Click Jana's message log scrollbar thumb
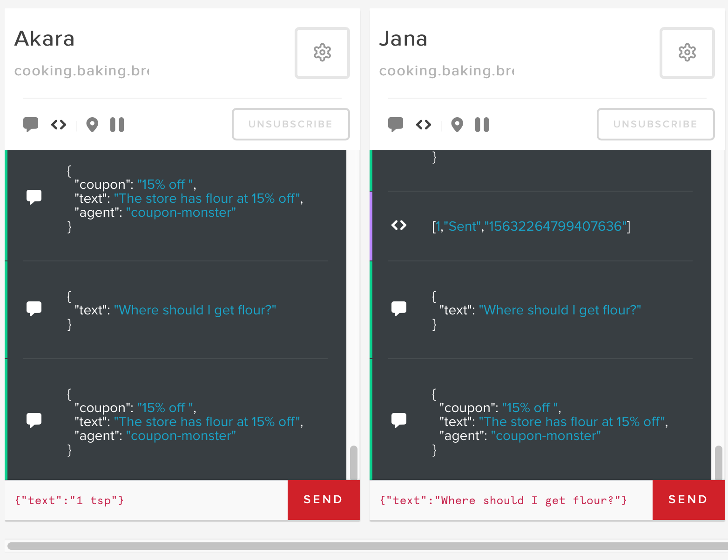Viewport: 728px width, 560px height. pos(719,462)
